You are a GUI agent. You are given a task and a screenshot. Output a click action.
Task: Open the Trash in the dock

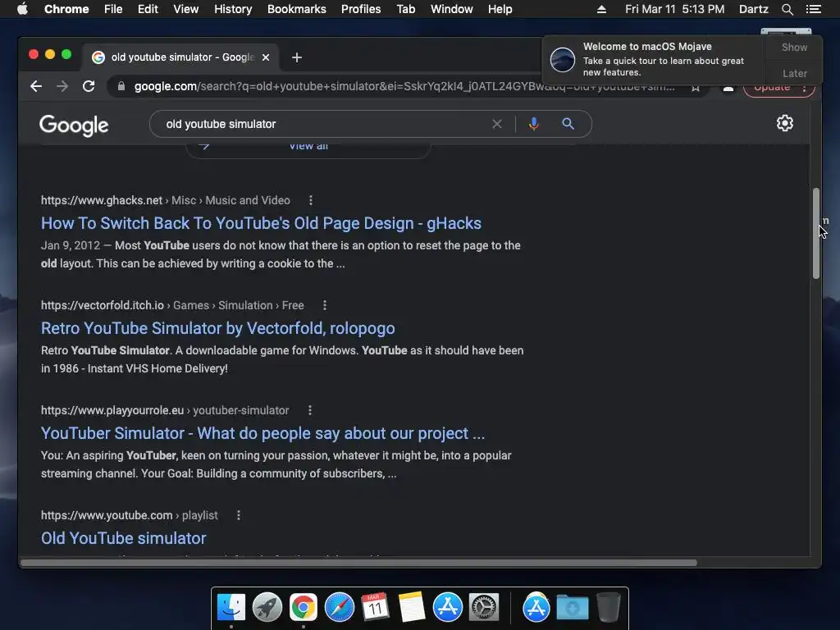[x=608, y=608]
